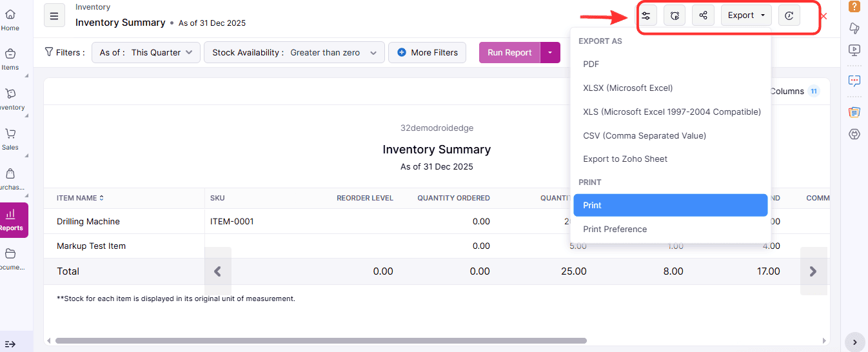Open the Home sidebar icon
868x352 pixels.
10,19
